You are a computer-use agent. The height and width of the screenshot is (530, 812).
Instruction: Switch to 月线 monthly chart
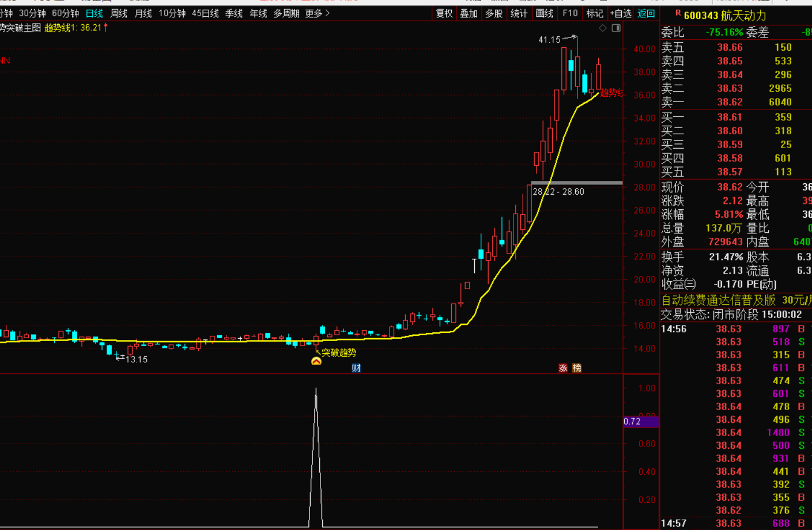[x=143, y=13]
